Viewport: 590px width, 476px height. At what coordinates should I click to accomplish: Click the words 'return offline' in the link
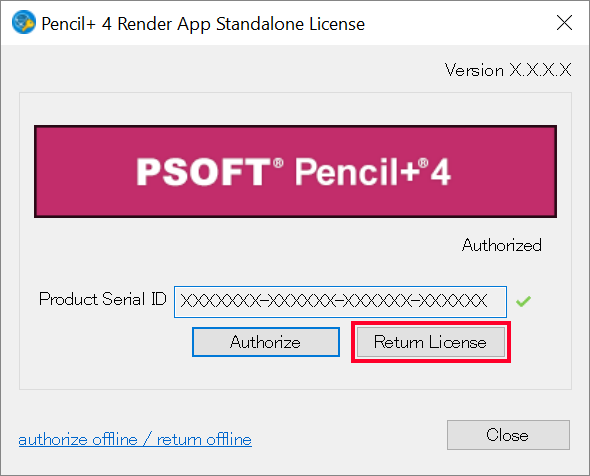click(x=204, y=440)
